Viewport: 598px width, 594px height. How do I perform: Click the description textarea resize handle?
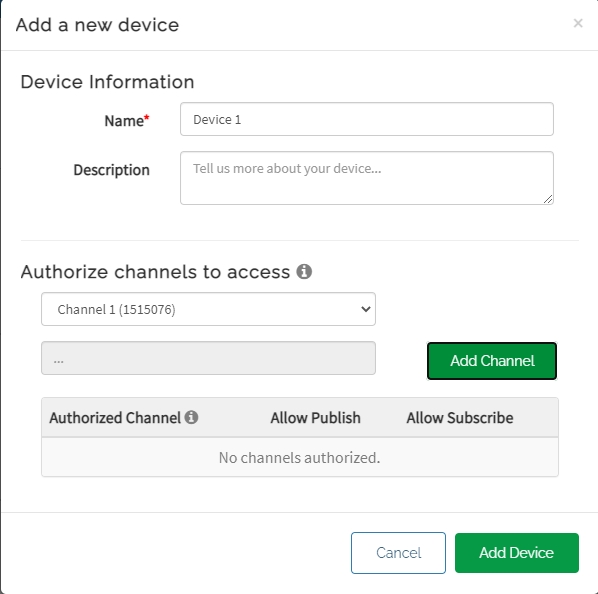548,199
